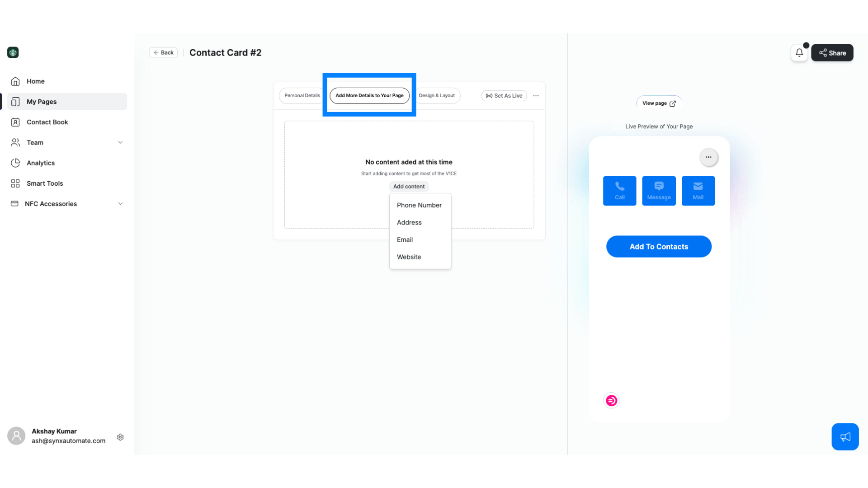Click the three-dot menu icon on card

pyautogui.click(x=708, y=157)
